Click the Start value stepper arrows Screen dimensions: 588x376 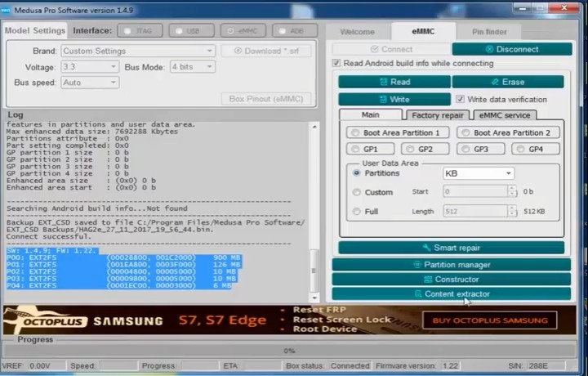(512, 191)
